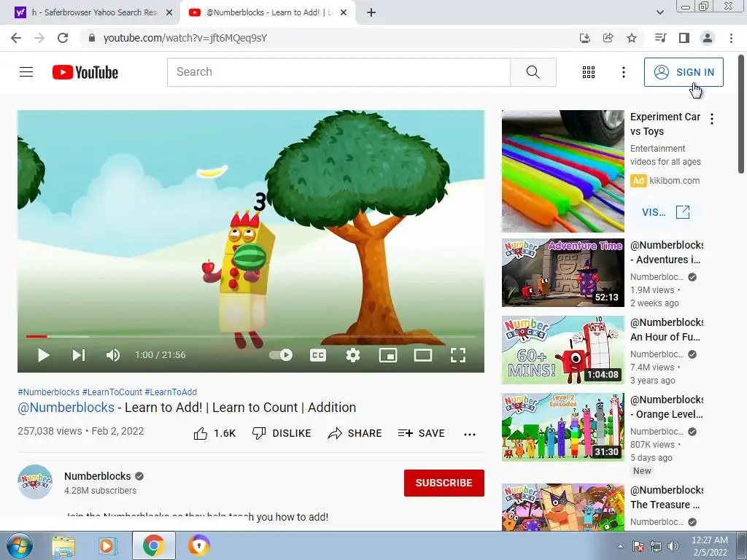Click the search magnifier button

[x=533, y=72]
